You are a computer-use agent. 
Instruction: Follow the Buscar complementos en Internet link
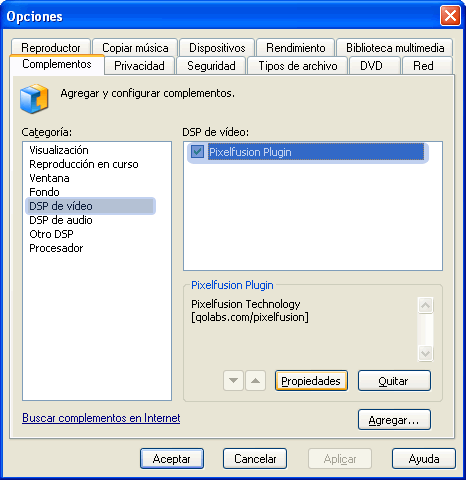101,418
